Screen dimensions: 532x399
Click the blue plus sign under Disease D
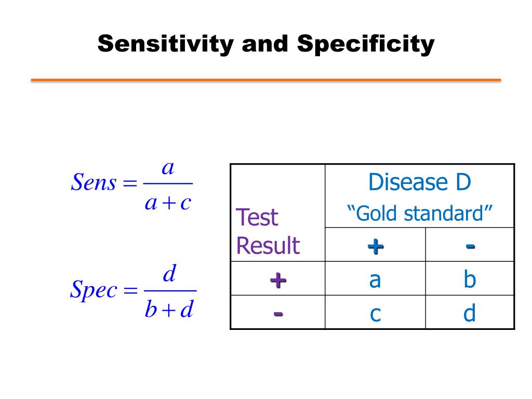[x=376, y=246]
